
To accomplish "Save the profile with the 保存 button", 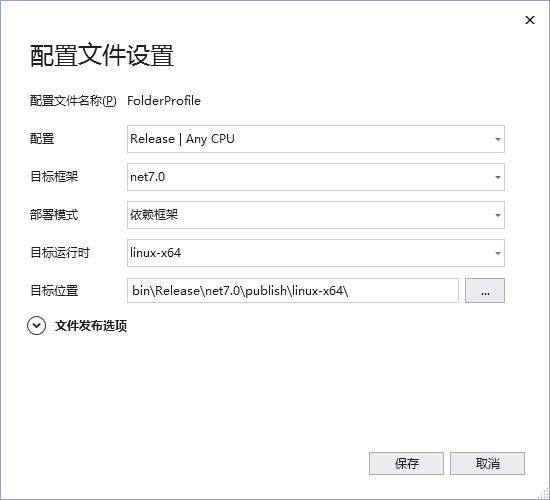I will 406,464.
